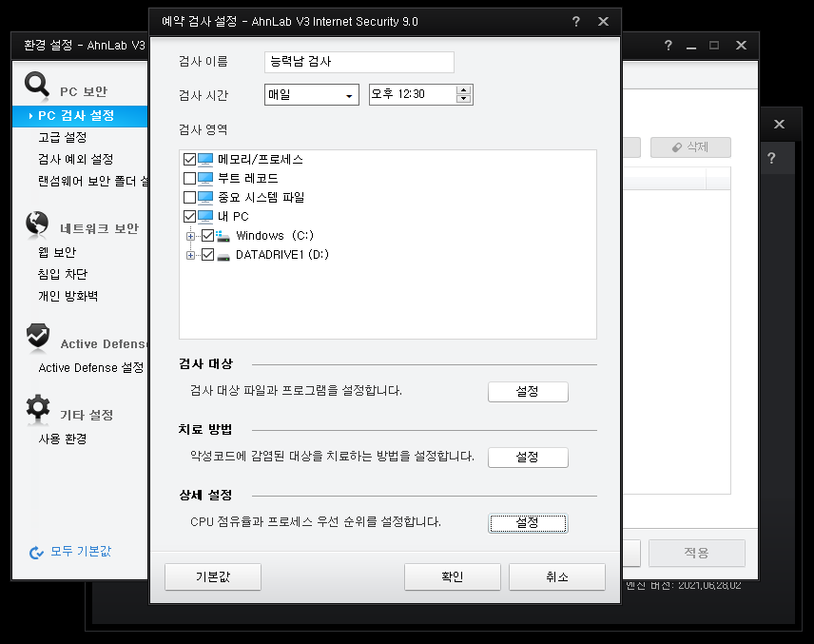
Task: Select the DATADRIVE1 (D:) label text
Action: (282, 255)
